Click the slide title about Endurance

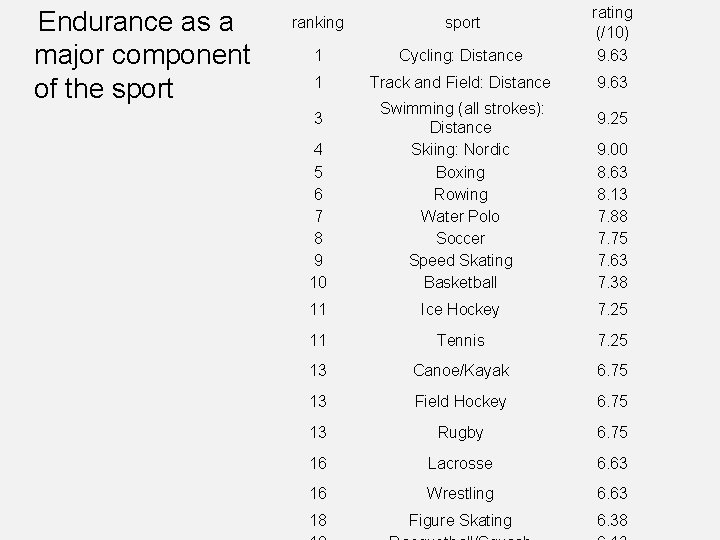(141, 55)
